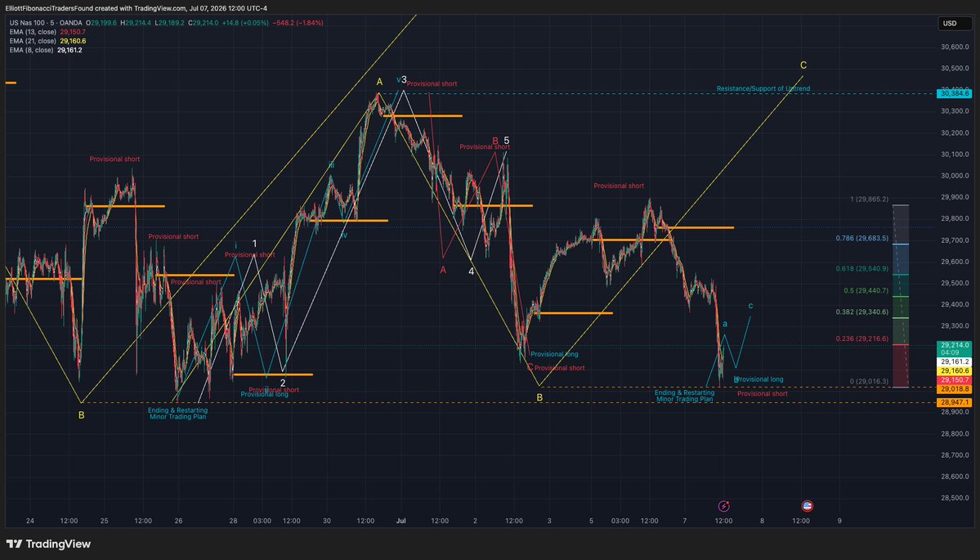
Task: Click the date '24' on the time axis
Action: [x=30, y=521]
